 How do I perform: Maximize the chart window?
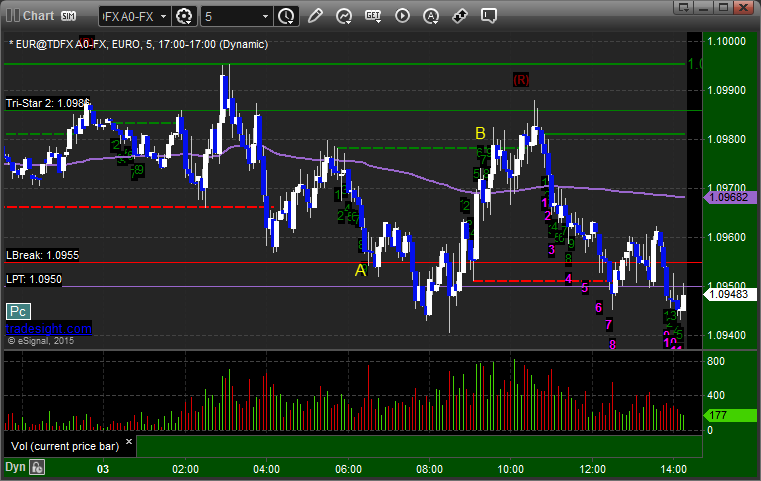[723, 7]
